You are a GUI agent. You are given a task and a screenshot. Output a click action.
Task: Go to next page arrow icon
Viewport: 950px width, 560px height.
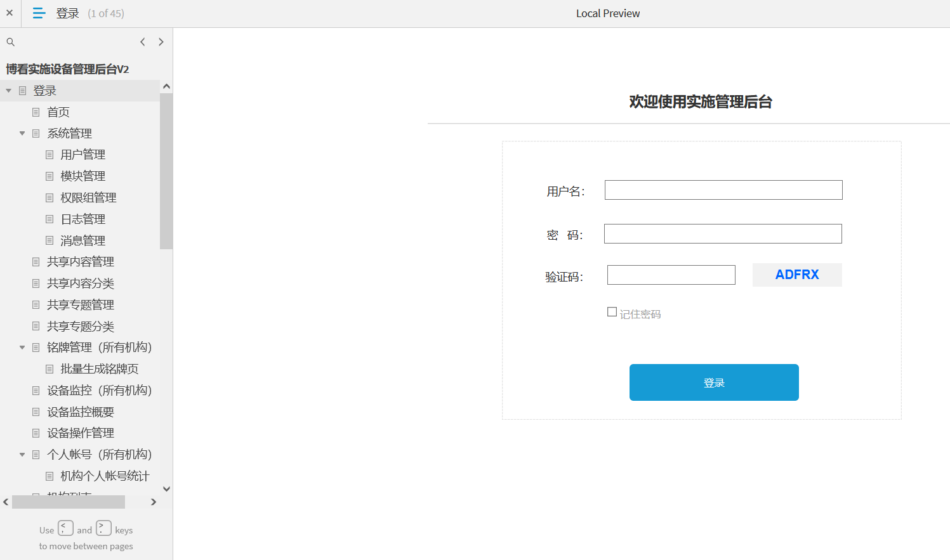(161, 42)
